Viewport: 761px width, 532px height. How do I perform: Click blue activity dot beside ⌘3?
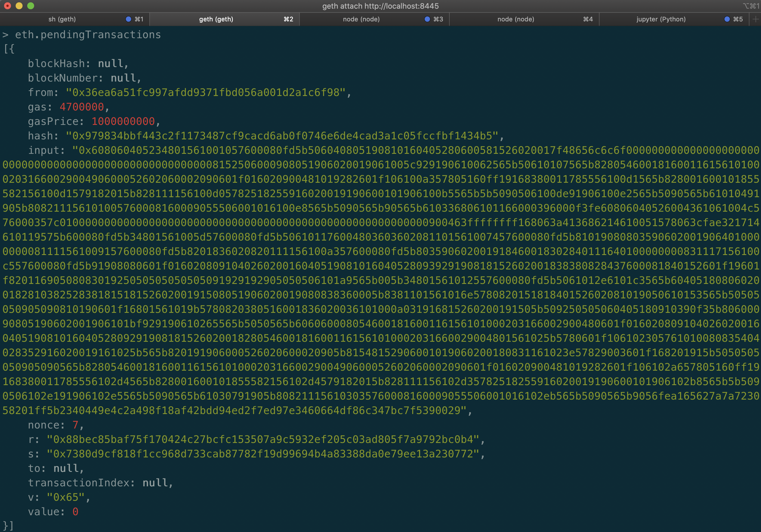tap(427, 19)
